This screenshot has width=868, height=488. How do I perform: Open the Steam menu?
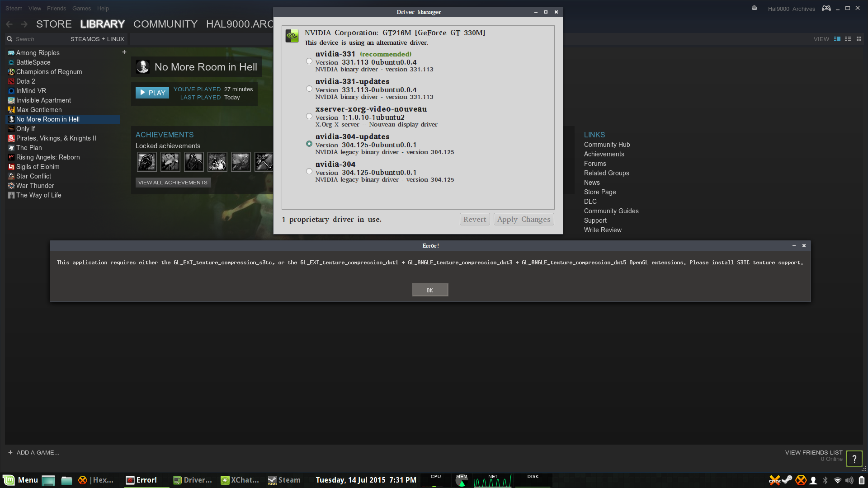click(x=14, y=9)
